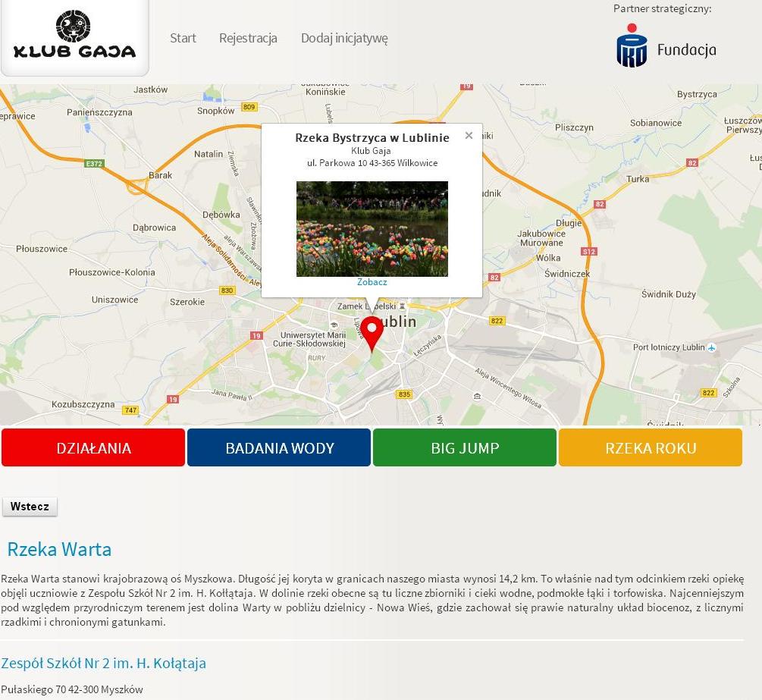Click the Klub Gaja logo
762x700 pixels.
74,35
